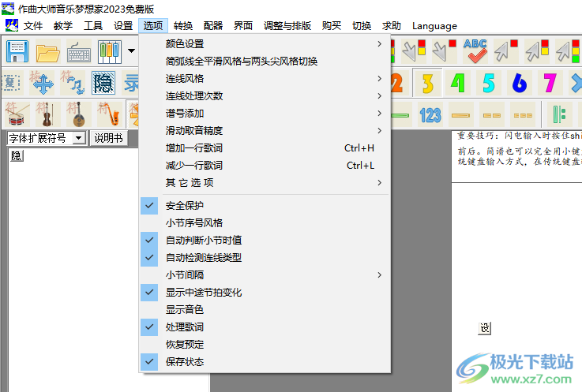Open file with the folder icon

click(48, 51)
